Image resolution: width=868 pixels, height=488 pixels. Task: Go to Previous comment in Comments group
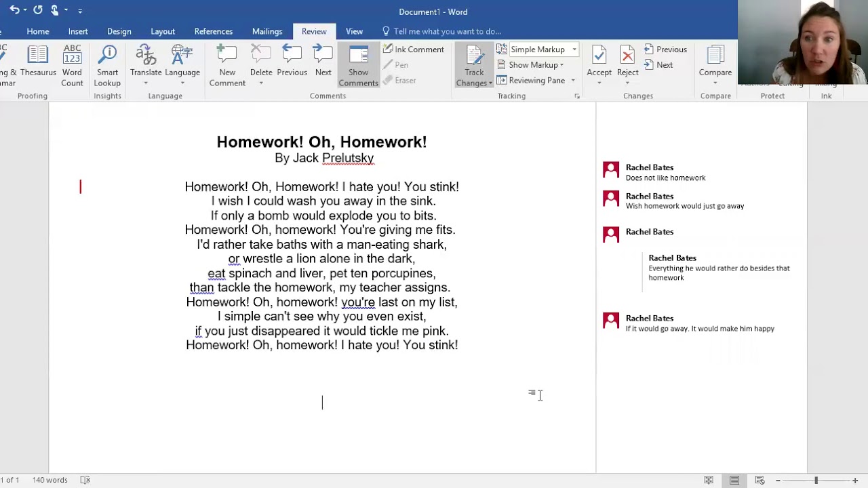point(292,61)
